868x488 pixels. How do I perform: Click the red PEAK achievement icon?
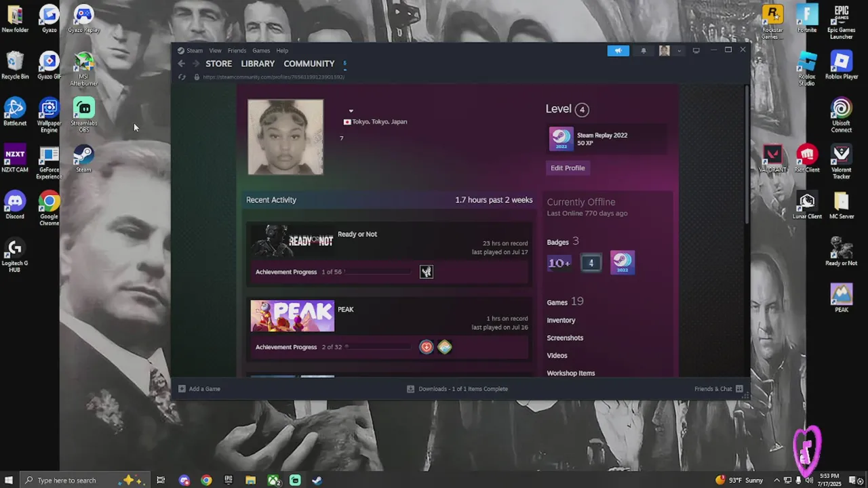tap(427, 347)
